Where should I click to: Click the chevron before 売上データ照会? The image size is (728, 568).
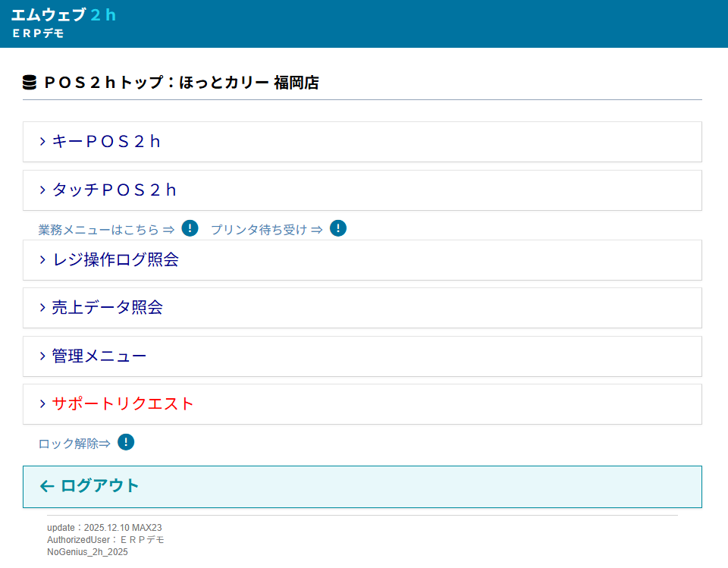(42, 308)
